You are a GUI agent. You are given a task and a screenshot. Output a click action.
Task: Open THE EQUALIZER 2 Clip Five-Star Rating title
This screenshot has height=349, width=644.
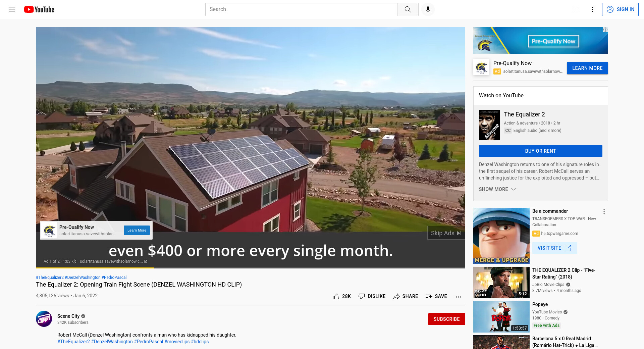click(563, 273)
